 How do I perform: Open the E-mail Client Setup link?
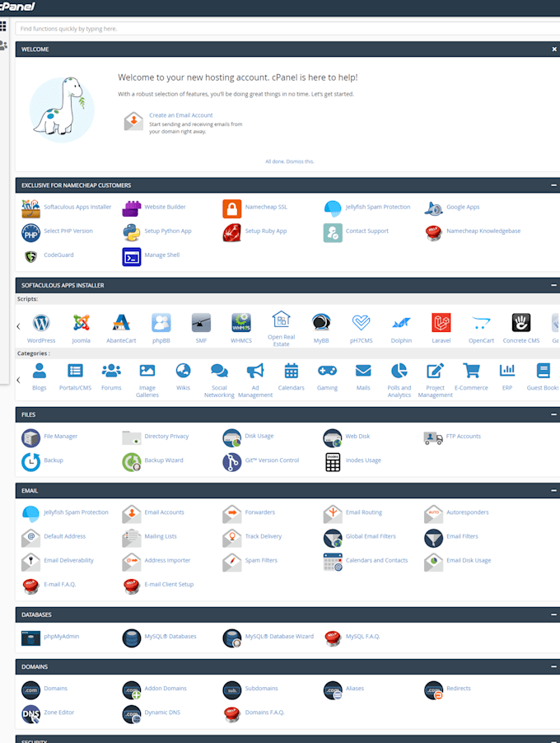(169, 584)
